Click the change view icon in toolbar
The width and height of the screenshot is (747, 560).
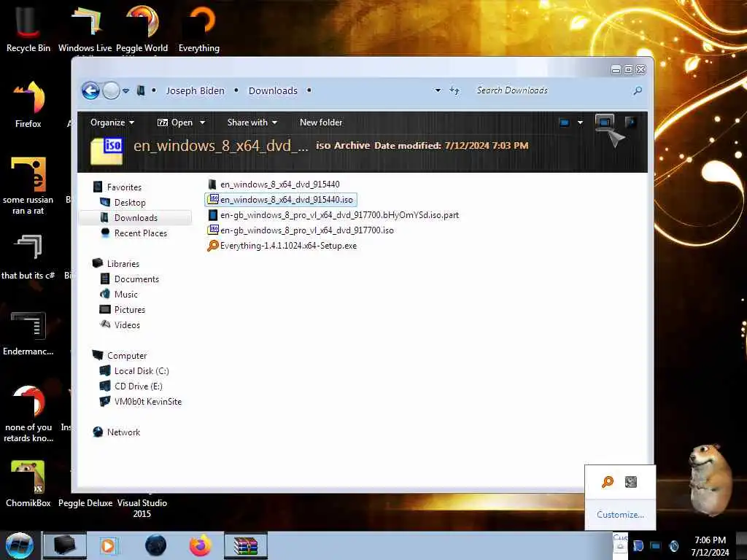click(x=565, y=122)
